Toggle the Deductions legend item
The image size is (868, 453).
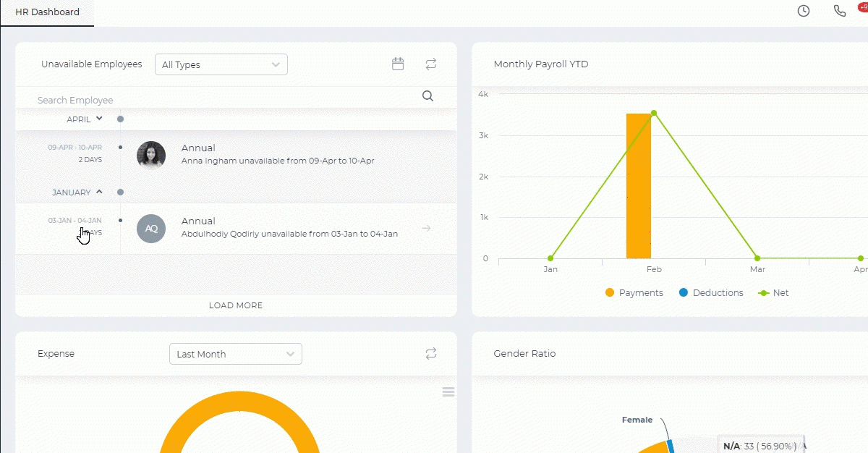pos(711,293)
